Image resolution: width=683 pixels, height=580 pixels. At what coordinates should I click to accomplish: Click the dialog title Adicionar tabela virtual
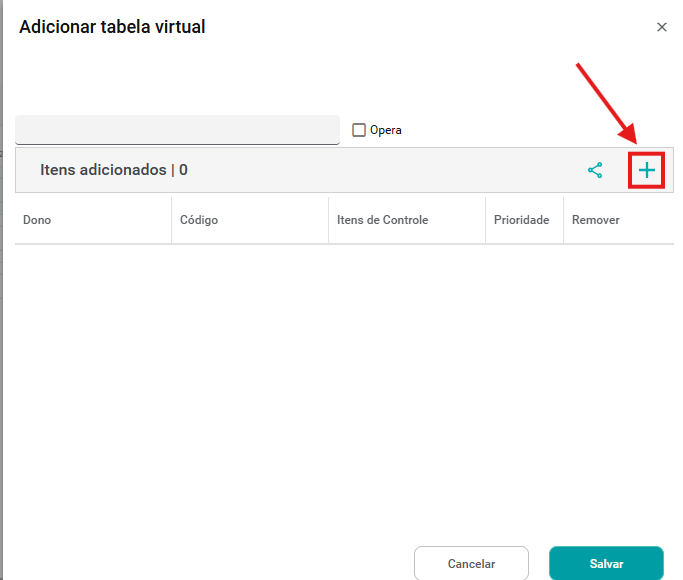112,27
